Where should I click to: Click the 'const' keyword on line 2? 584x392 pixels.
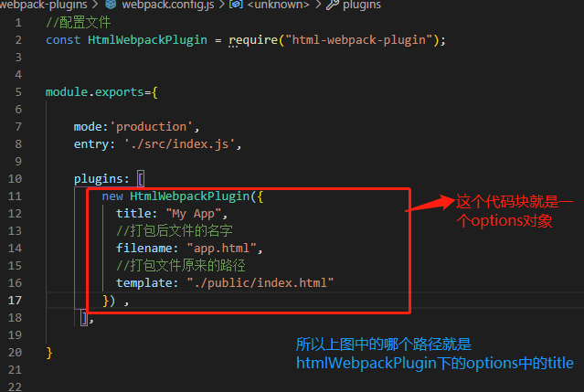63,40
